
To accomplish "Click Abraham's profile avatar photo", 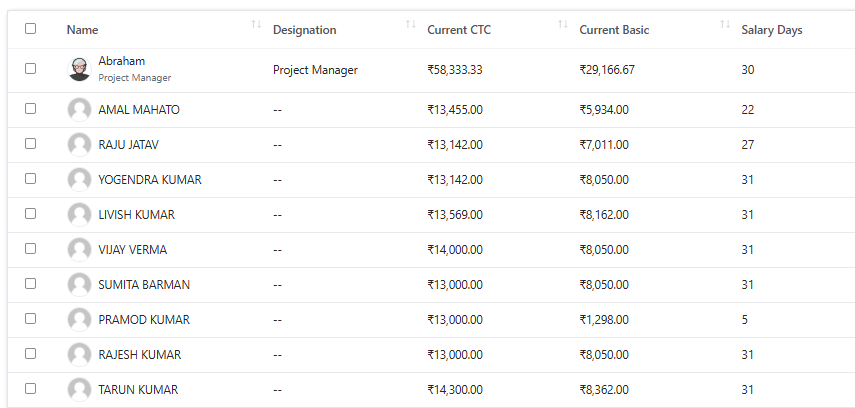I will point(79,69).
